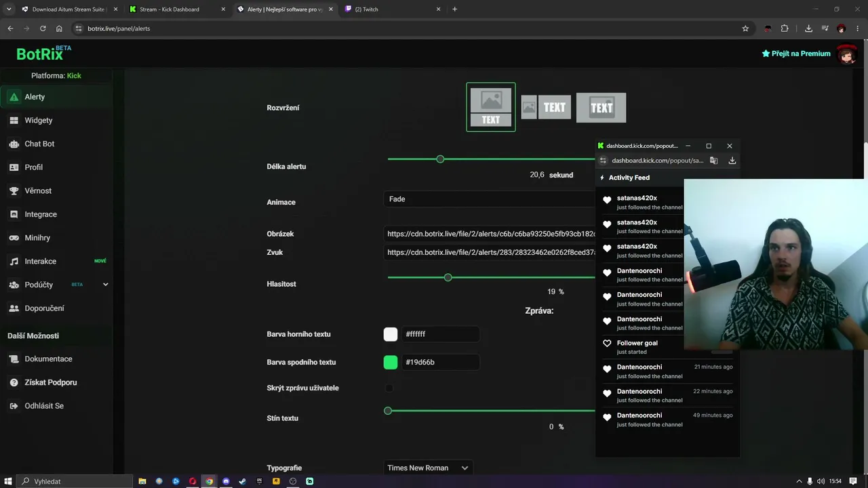The width and height of the screenshot is (868, 488).
Task: Go to Chat Bot in sidebar
Action: [56, 144]
